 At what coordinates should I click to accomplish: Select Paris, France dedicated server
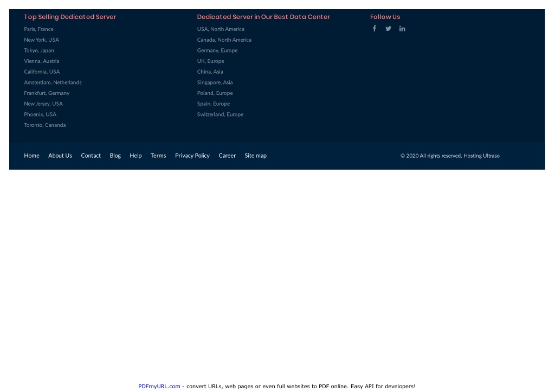[x=38, y=29]
